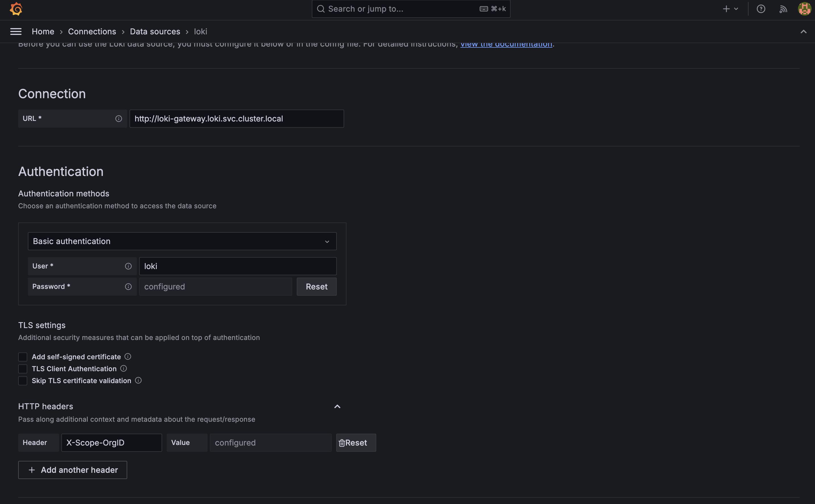
Task: Click the Grafana logo icon
Action: tap(16, 9)
